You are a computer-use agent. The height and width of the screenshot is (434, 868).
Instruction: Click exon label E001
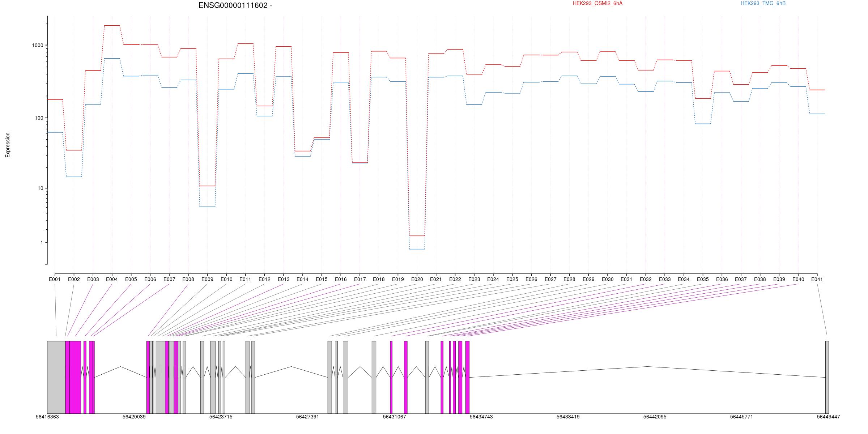(x=55, y=279)
